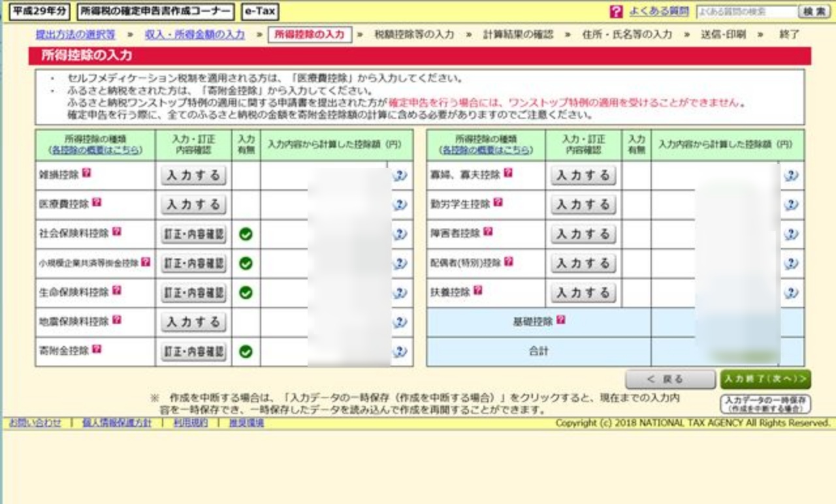Click the pink help icon beside 扶養控除
The image size is (836, 504).
click(x=478, y=291)
